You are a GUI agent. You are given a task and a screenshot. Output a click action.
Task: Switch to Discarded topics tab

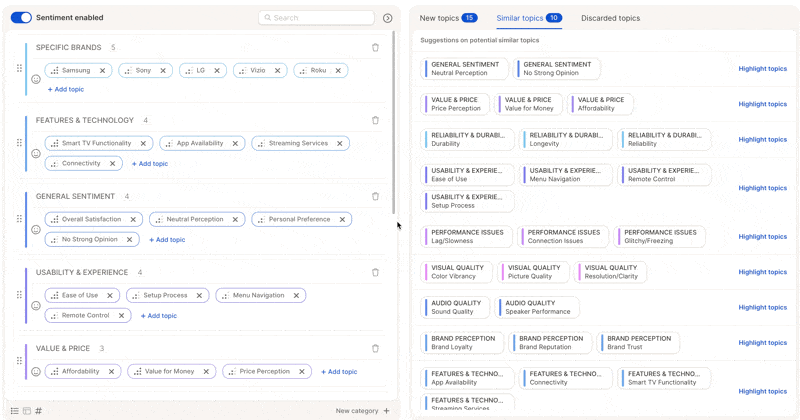610,18
